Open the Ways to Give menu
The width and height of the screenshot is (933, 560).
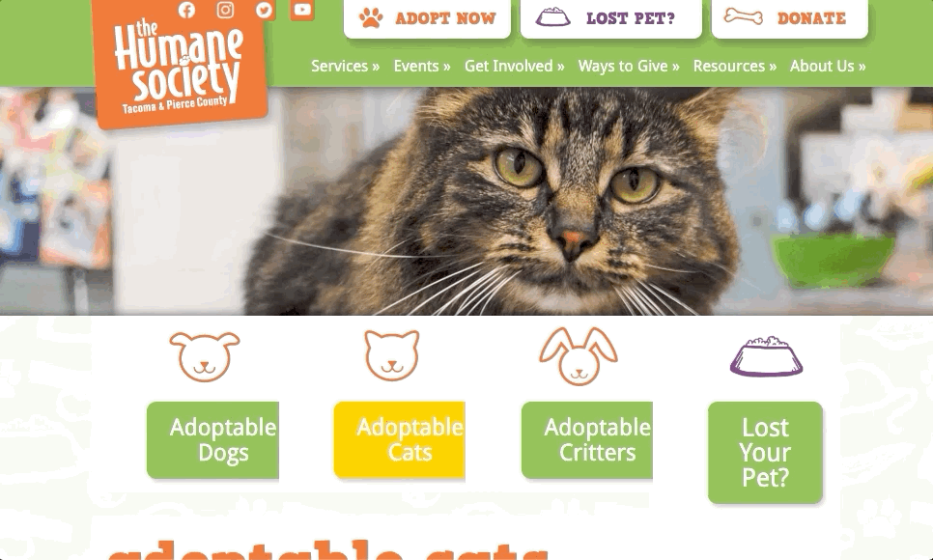tap(629, 66)
